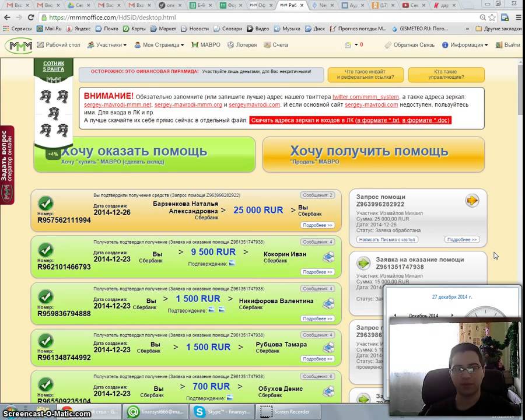The width and height of the screenshot is (525, 420).
Task: Click green arrow on Заявка Z961351747938
Action: point(363,263)
